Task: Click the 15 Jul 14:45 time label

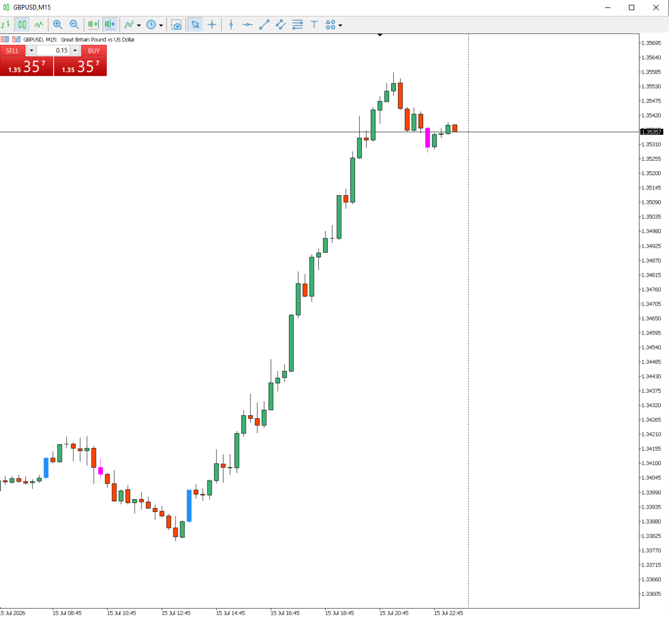Action: pyautogui.click(x=230, y=613)
